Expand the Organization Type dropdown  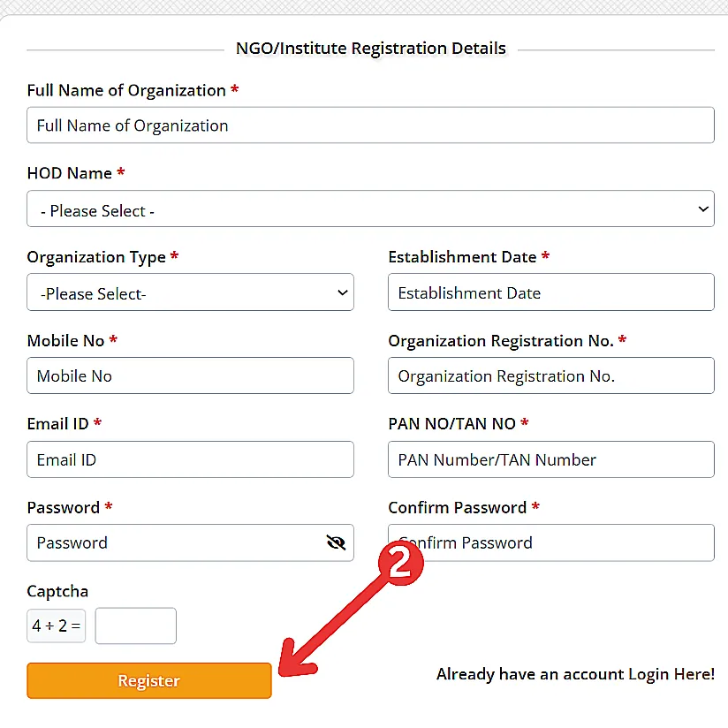click(190, 292)
